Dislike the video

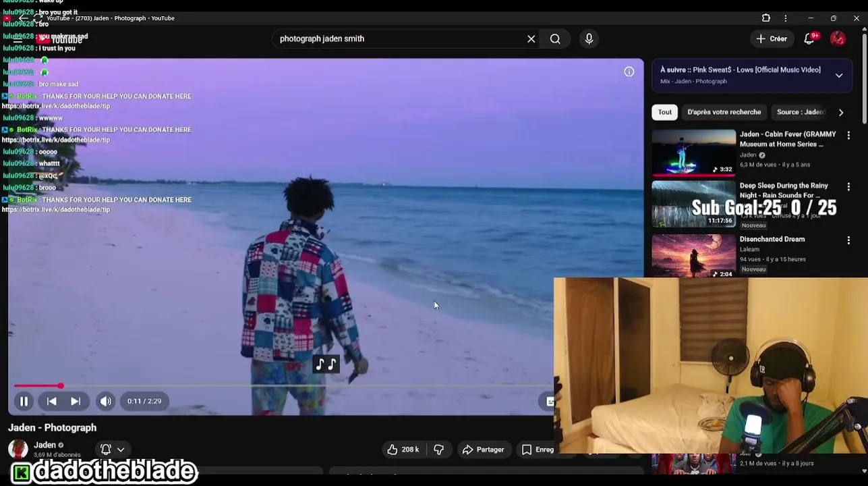coord(439,450)
